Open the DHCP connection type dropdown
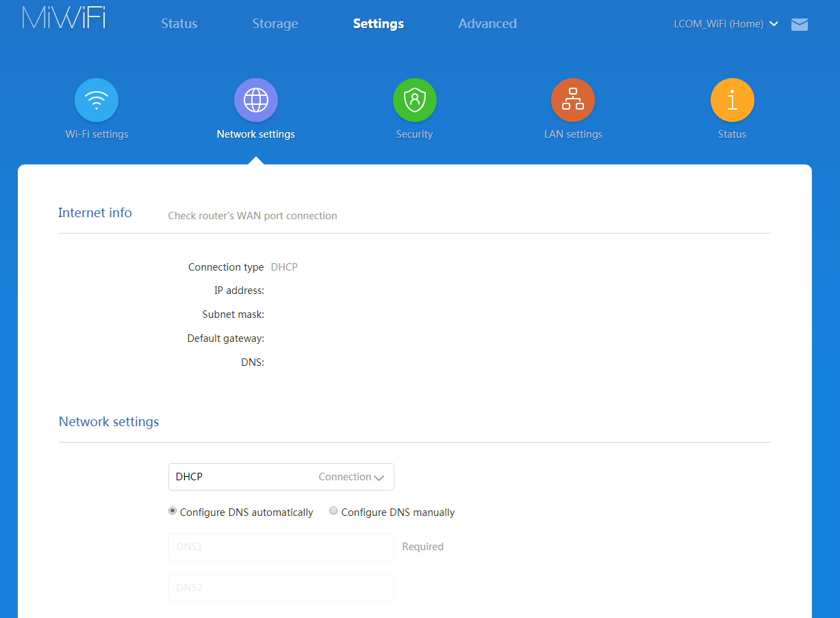This screenshot has width=840, height=618. (x=281, y=477)
